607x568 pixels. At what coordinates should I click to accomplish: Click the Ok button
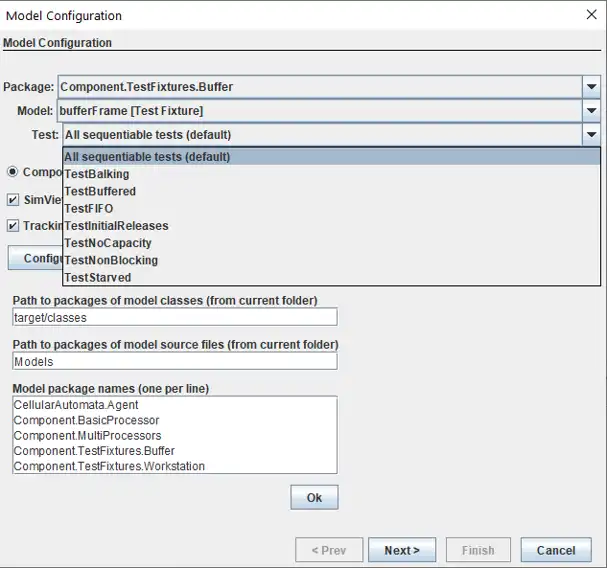click(x=314, y=498)
